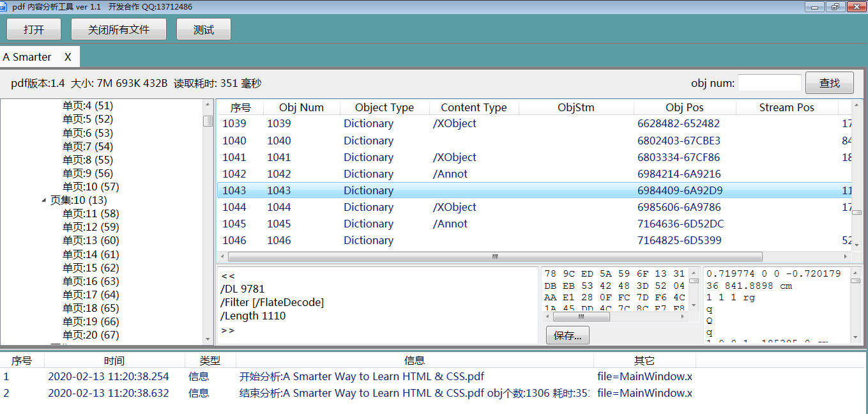Sort by the Obj Num column header
The width and height of the screenshot is (868, 414).
[301, 107]
